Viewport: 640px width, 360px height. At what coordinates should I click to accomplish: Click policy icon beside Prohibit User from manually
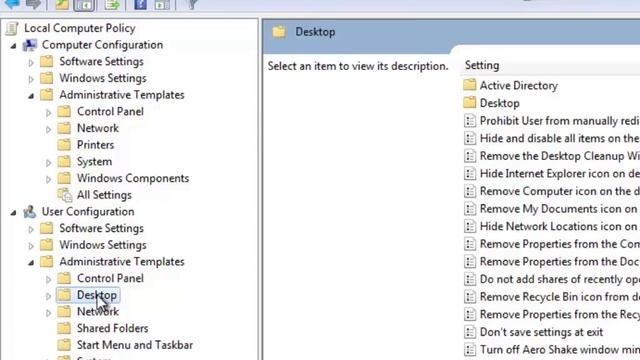(470, 120)
